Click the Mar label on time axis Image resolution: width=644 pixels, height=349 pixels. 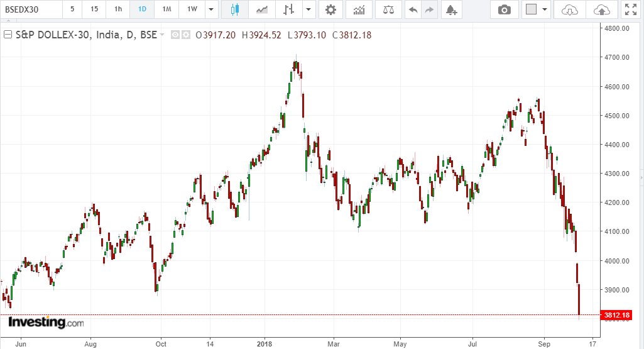point(334,344)
